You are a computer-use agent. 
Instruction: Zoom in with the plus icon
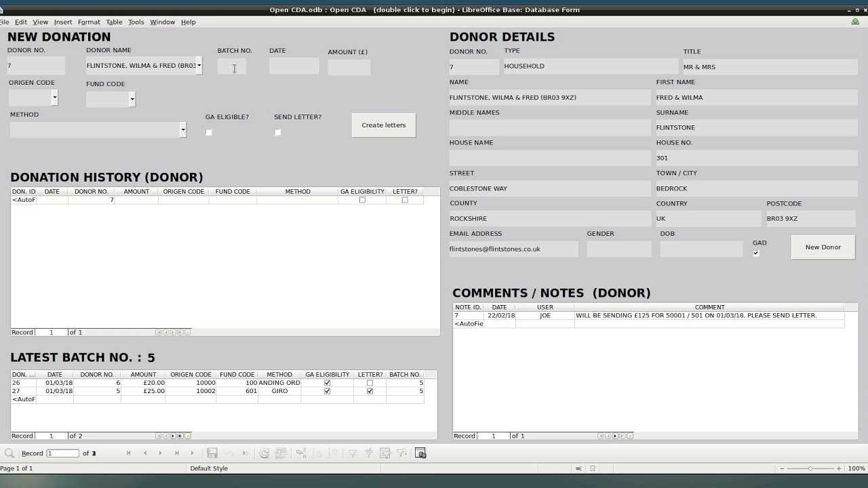839,468
